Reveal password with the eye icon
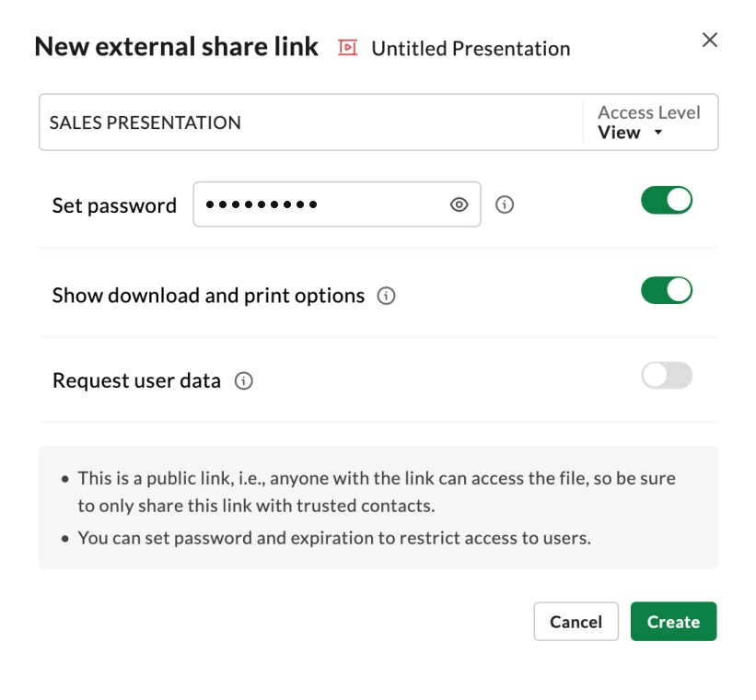 click(459, 204)
